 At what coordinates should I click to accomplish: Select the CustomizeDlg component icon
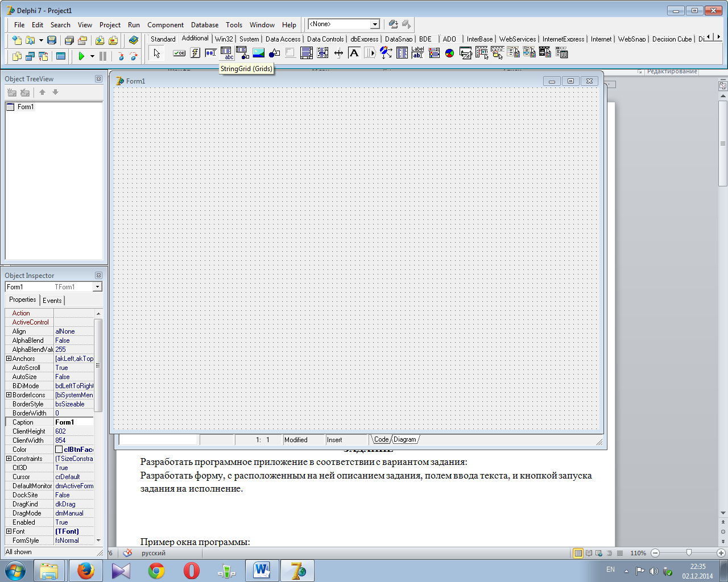click(x=561, y=53)
